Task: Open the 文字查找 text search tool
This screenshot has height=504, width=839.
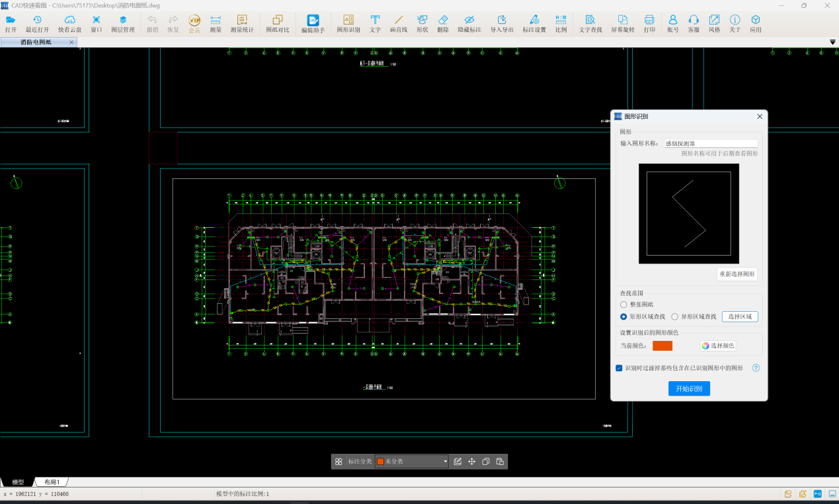Action: pyautogui.click(x=590, y=24)
